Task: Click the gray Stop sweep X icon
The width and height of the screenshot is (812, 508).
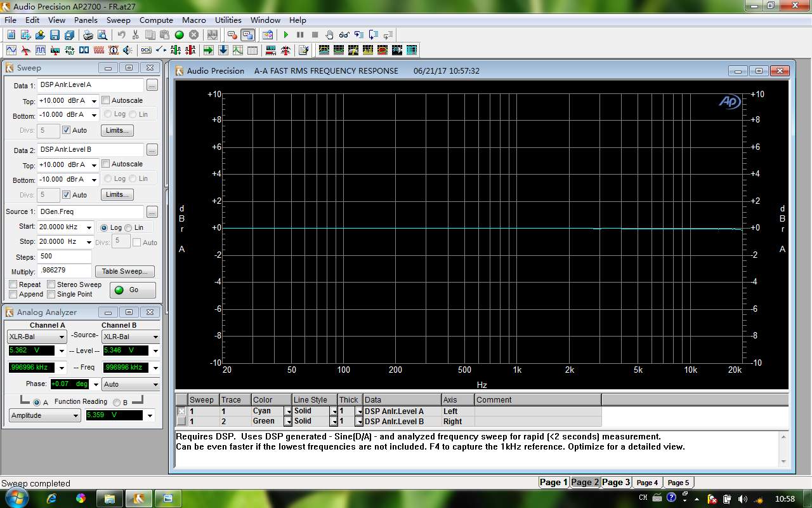Action: [193, 35]
